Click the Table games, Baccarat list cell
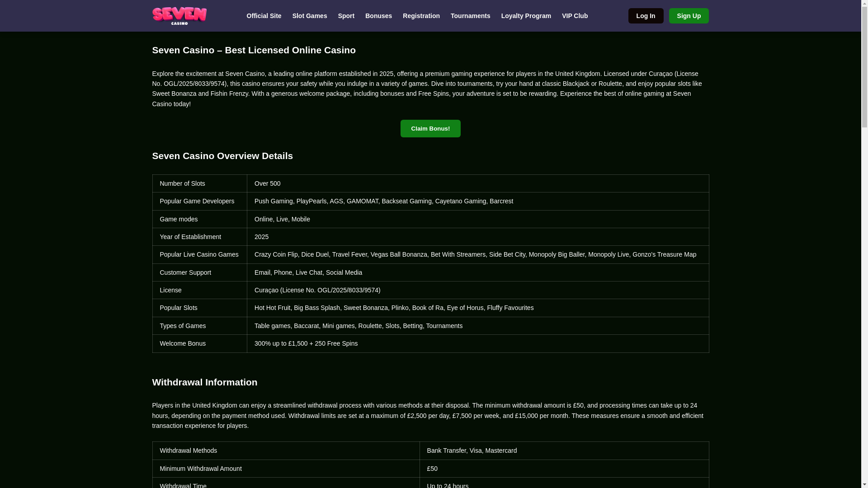The image size is (868, 488). [478, 326]
